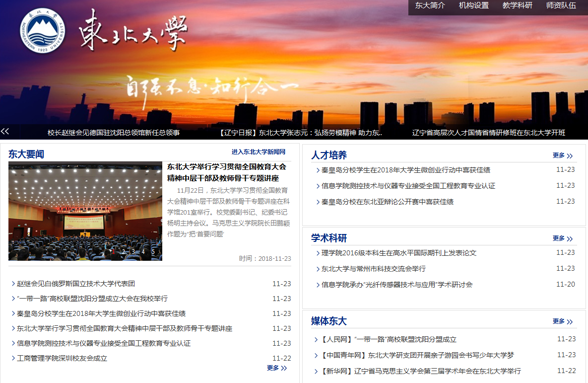Open 秦皇岛分校在东北亚辩论公开赛中喜获佳绩
588x383 pixels.
[388, 202]
